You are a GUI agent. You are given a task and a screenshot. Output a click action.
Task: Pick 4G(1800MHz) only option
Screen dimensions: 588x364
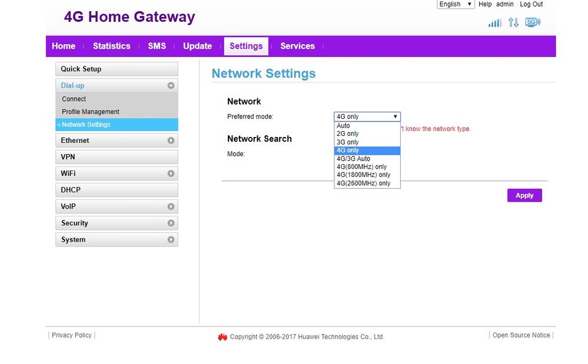[x=363, y=175]
